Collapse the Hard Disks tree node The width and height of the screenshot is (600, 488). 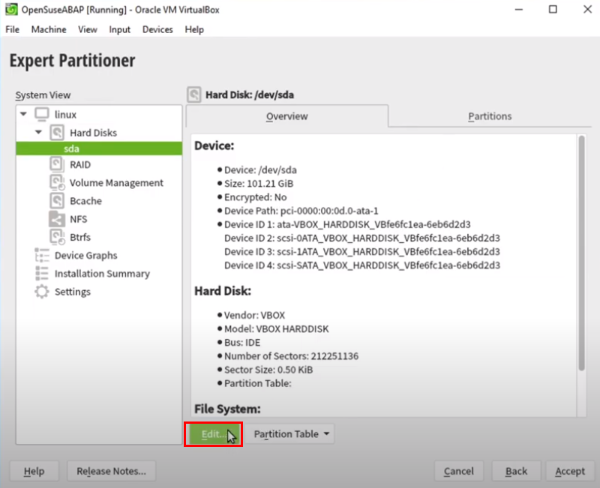(x=38, y=132)
